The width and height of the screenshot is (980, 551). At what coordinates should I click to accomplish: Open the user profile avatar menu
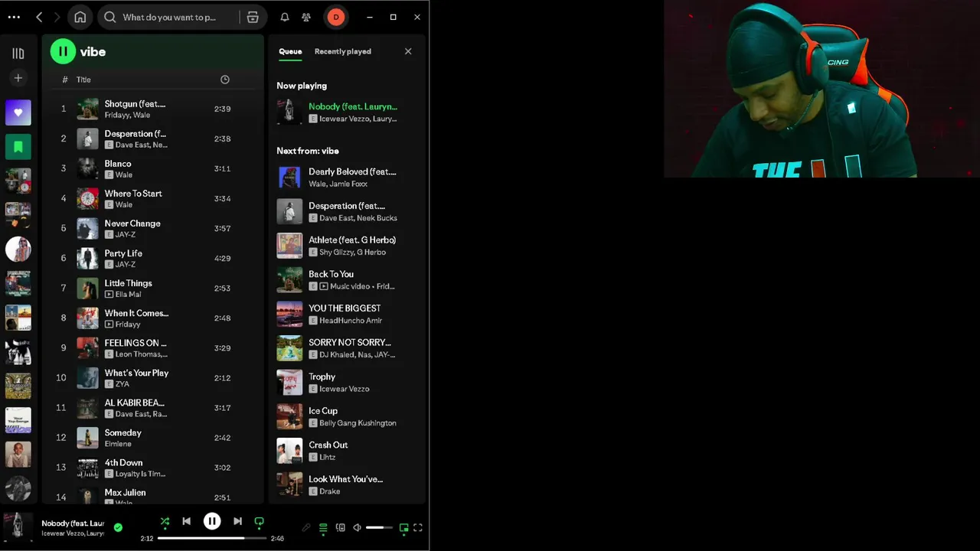(x=335, y=17)
